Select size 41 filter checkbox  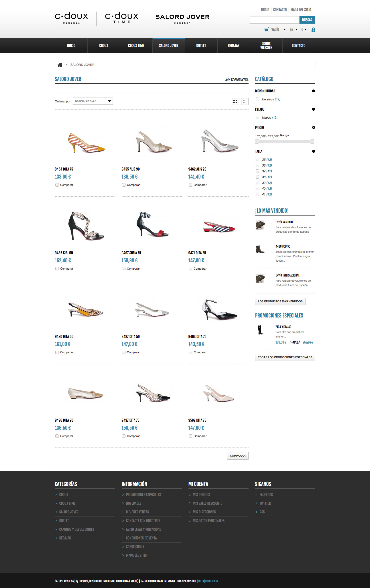click(257, 194)
